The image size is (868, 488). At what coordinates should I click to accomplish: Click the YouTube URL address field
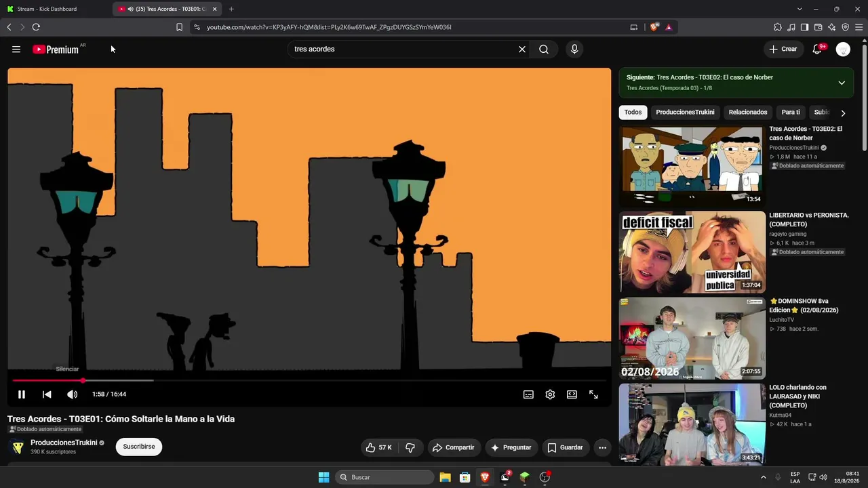coord(407,27)
